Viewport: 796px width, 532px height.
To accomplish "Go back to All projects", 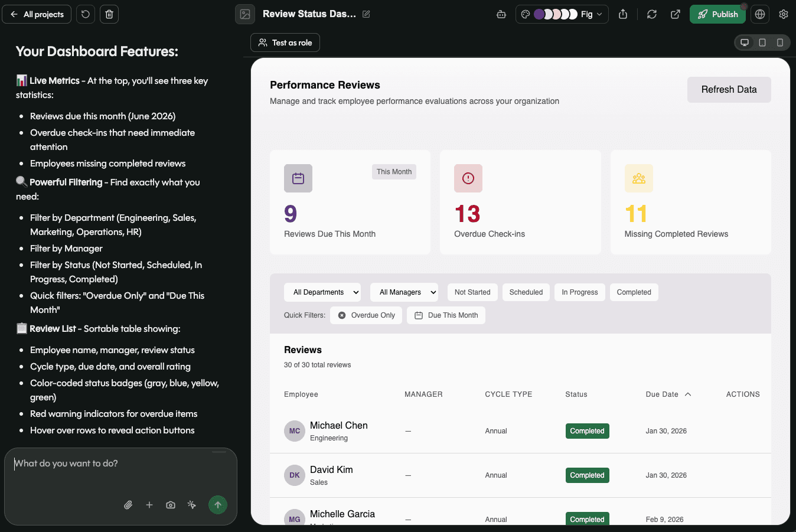I will pos(37,14).
